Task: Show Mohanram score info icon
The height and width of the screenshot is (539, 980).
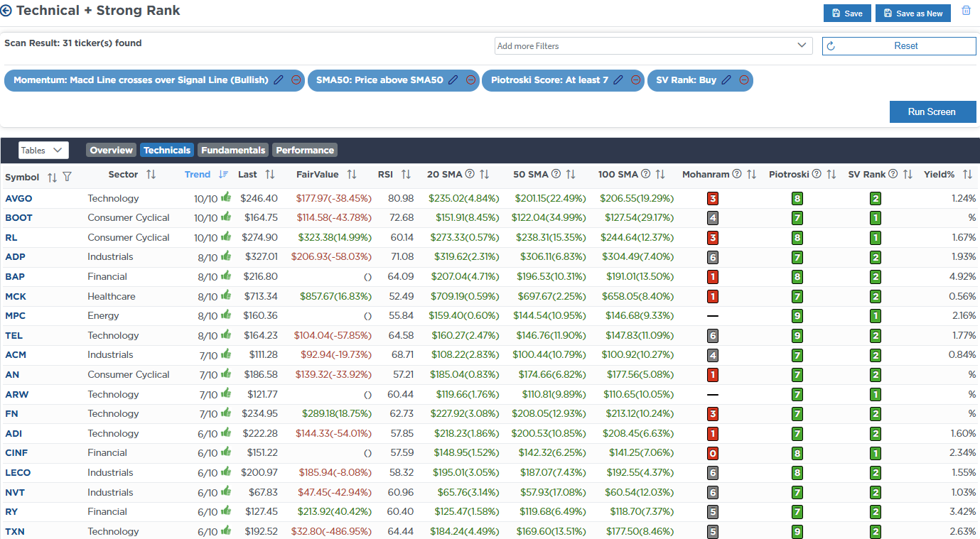Action: 737,174
